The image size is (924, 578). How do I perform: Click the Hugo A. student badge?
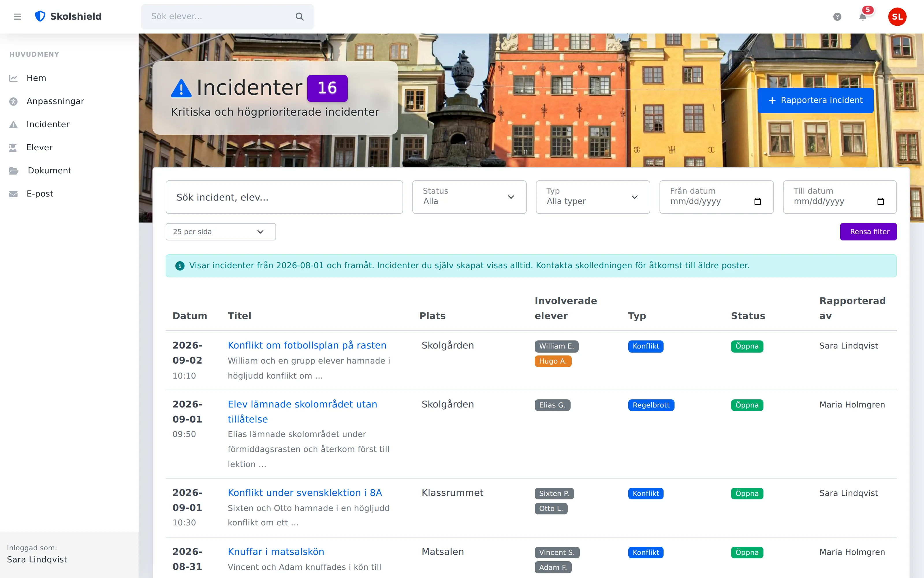(553, 361)
